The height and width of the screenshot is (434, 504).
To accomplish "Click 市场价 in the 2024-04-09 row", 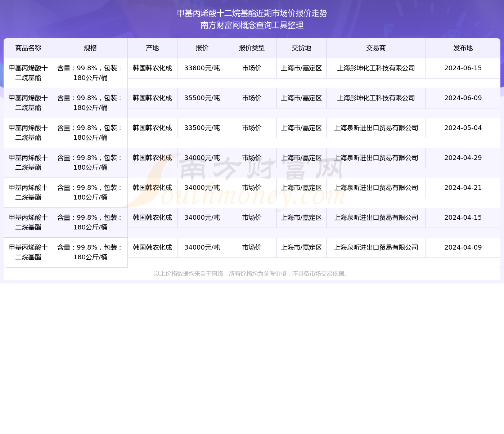I will [x=252, y=247].
